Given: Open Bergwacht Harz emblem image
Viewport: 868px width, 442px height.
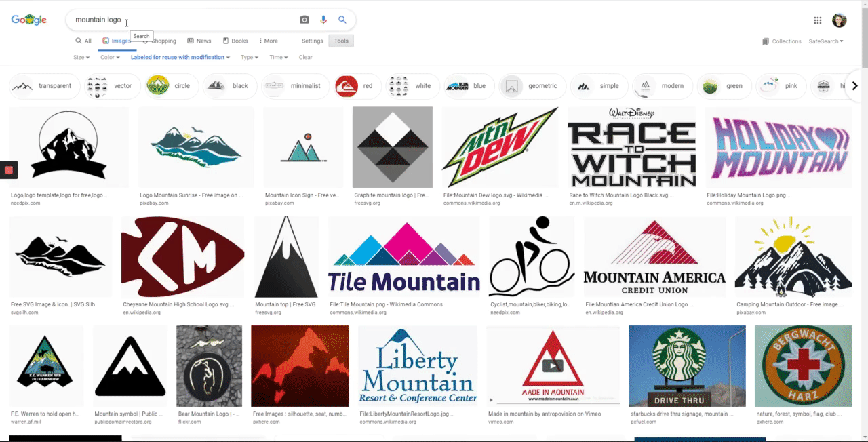Looking at the screenshot, I should pos(804,366).
